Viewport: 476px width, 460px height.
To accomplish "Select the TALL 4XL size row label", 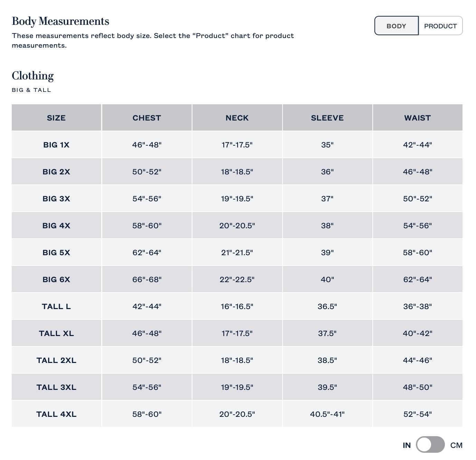I will (56, 414).
